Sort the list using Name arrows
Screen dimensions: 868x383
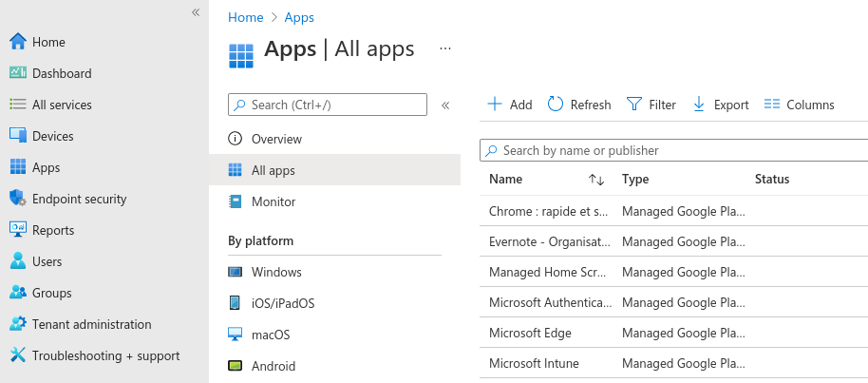(x=596, y=179)
